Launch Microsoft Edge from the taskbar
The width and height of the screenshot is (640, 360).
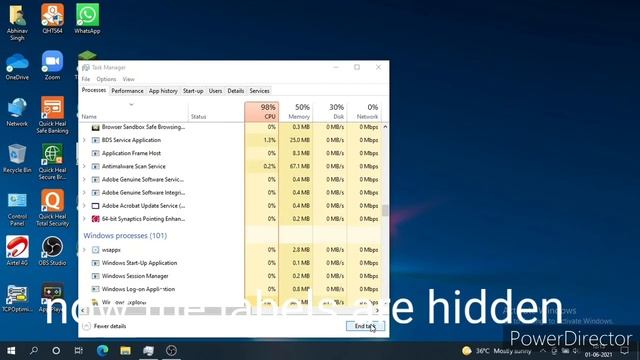(x=102, y=351)
